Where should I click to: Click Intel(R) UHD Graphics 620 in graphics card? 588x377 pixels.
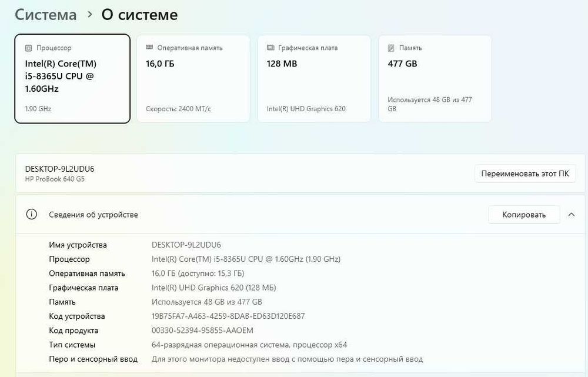coord(306,109)
